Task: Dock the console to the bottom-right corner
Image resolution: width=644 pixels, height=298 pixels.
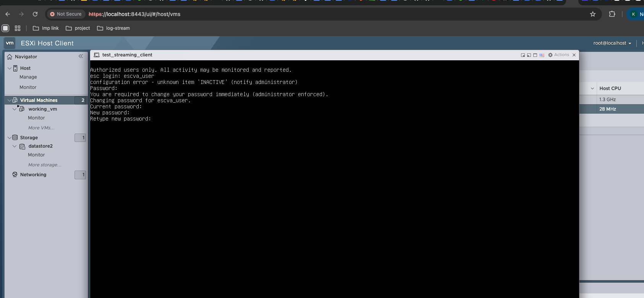Action: (x=523, y=55)
